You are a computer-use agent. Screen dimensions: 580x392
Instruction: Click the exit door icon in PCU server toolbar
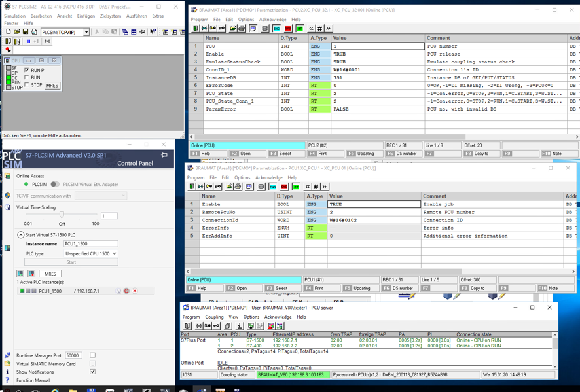(188, 326)
